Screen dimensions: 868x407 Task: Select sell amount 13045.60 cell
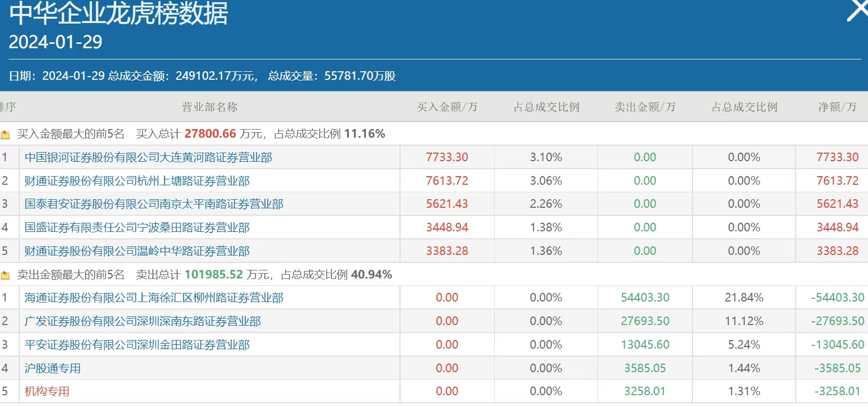645,345
